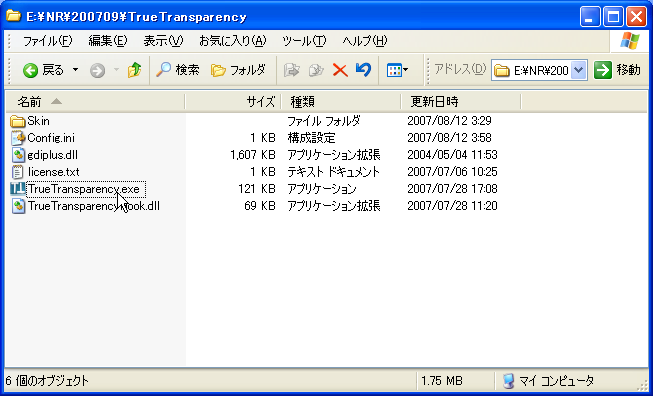653x396 pixels.
Task: Open the 表示(V) menu
Action: [163, 41]
